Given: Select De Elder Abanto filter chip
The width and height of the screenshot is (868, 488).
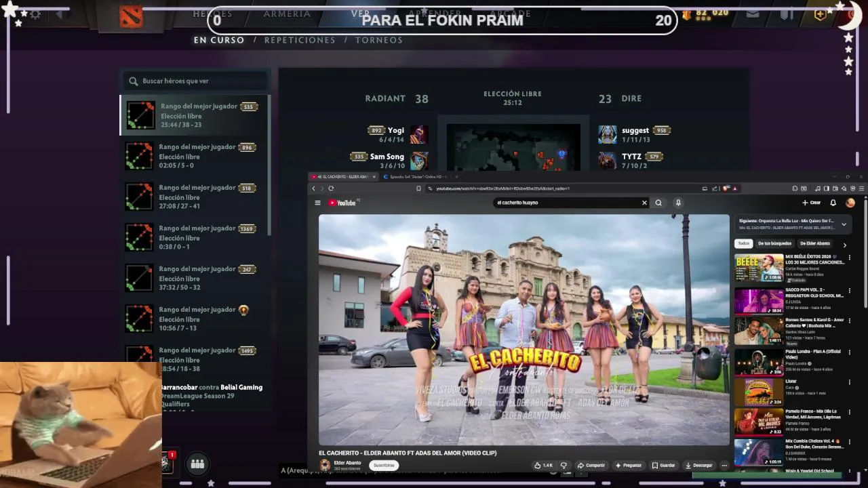Looking at the screenshot, I should [x=815, y=243].
